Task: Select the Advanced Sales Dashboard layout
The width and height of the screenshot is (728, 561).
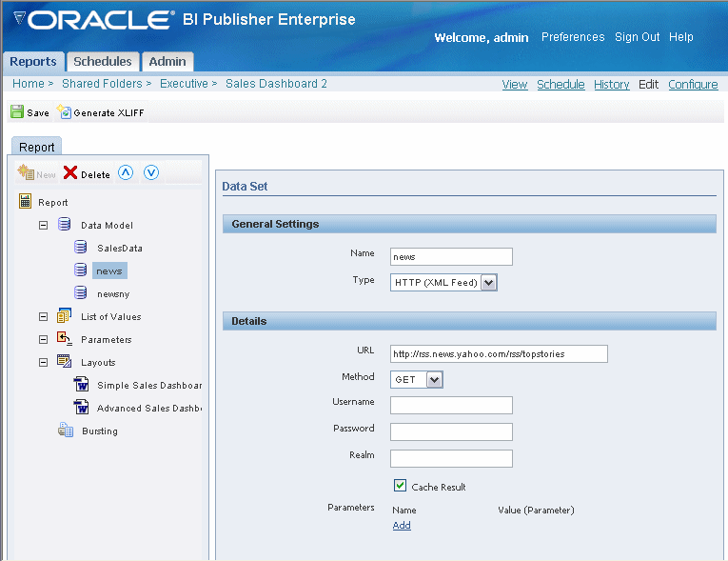Action: tap(149, 408)
